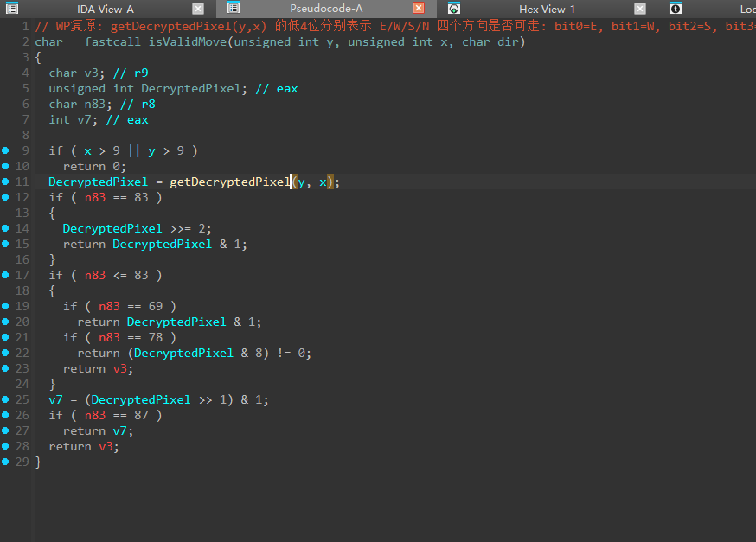Click 'char dir' parameter in signature
The image size is (756, 542).
[490, 41]
